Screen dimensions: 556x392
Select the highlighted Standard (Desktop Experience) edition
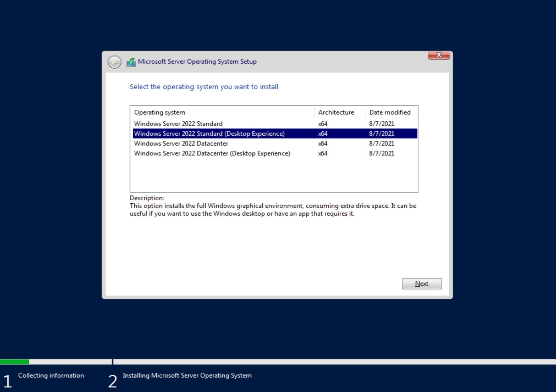[209, 133]
